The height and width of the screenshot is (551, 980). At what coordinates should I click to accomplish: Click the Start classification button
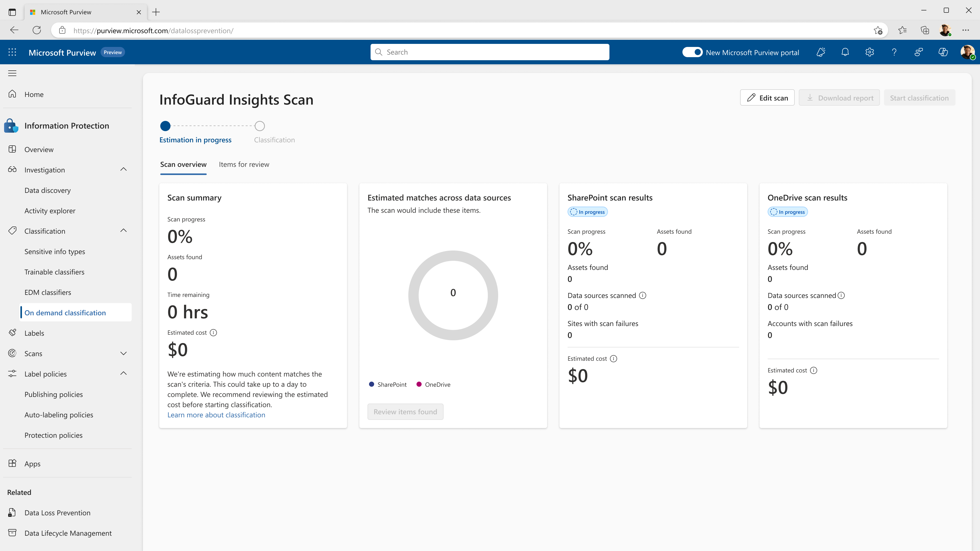point(919,98)
